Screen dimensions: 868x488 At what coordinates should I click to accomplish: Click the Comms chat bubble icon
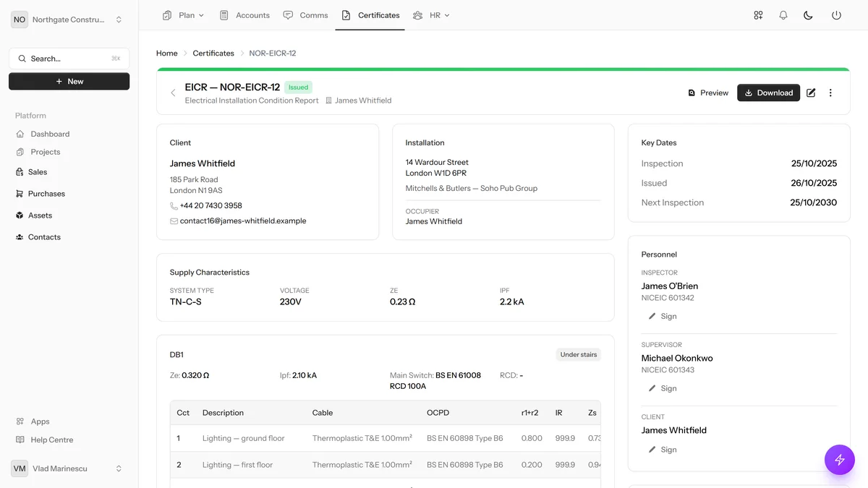click(x=288, y=15)
